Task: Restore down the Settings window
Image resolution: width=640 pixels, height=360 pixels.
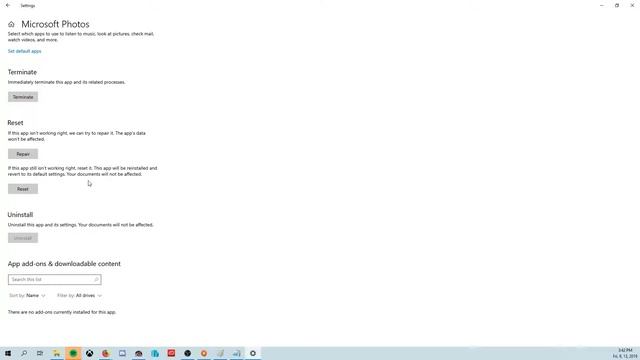Action: point(617,6)
